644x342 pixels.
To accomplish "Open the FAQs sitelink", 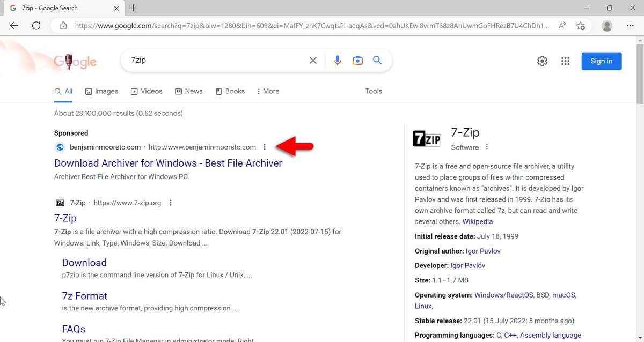I will [x=74, y=329].
